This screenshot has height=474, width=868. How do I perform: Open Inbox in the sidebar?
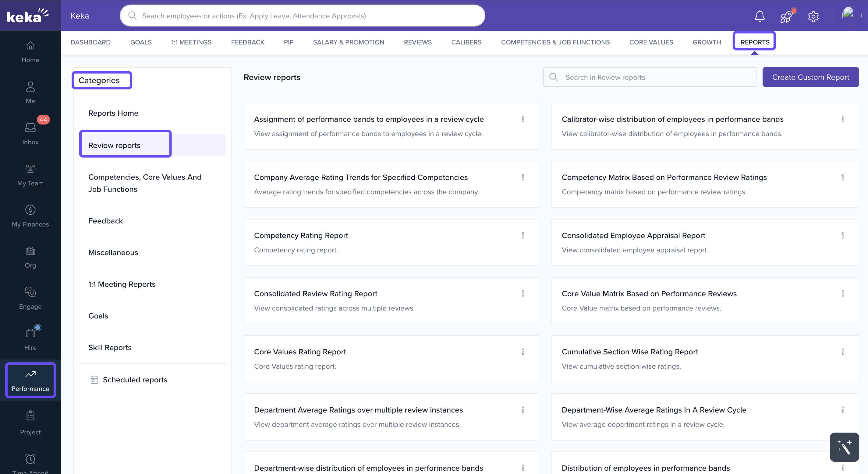[x=30, y=133]
